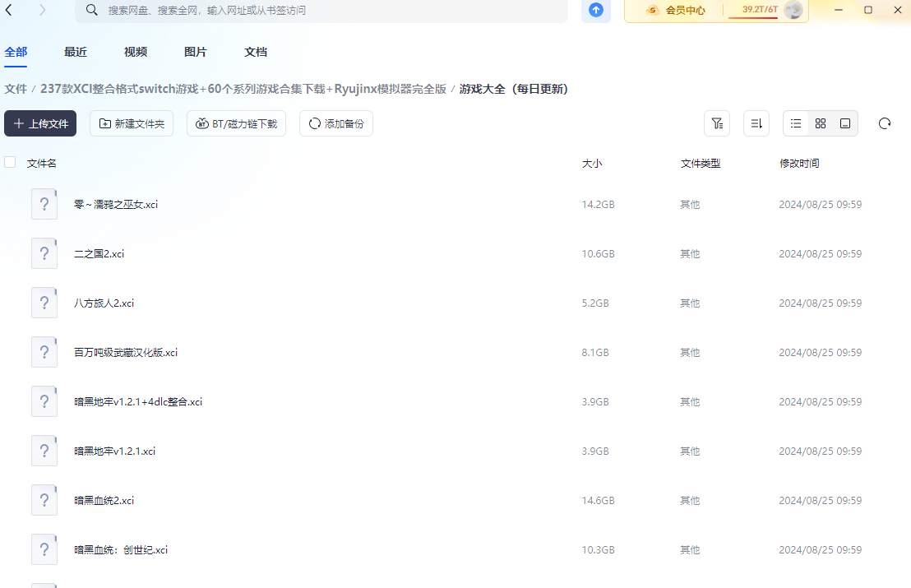Click the sort order icon
This screenshot has height=588, width=911.
pyautogui.click(x=756, y=123)
